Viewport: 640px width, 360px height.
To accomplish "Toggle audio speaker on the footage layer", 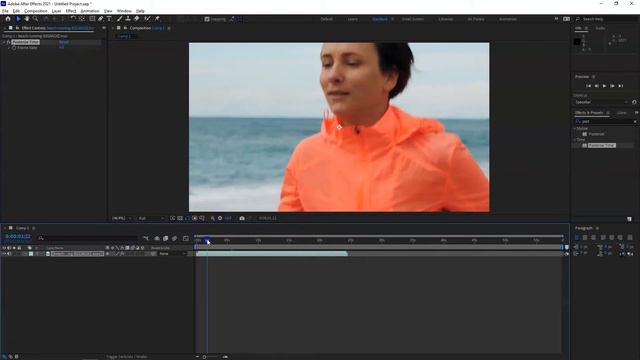I will coord(9,254).
